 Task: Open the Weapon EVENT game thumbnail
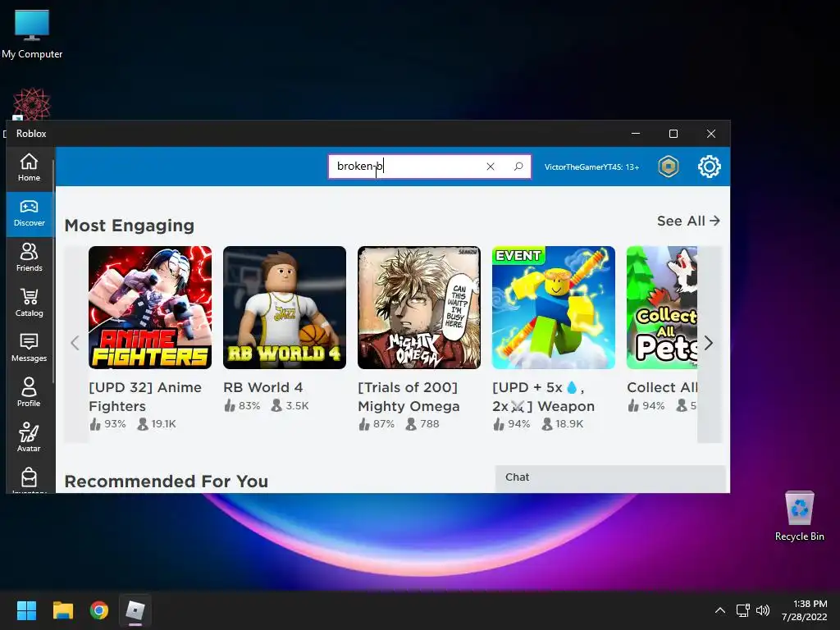tap(554, 308)
